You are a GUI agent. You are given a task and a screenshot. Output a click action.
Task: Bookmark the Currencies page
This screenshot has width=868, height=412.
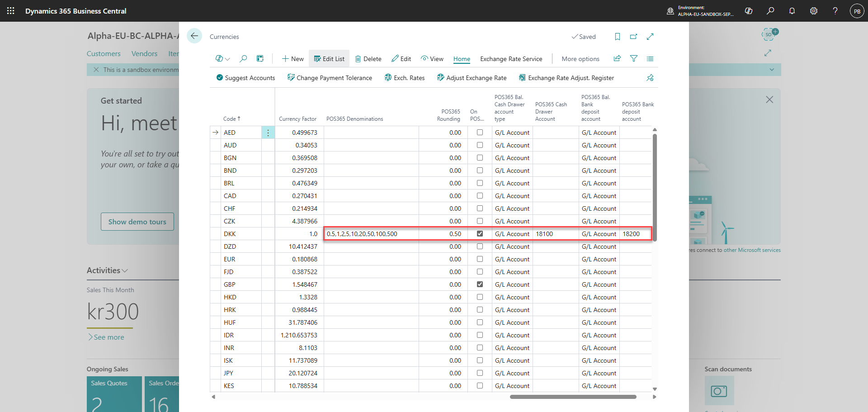(x=618, y=37)
